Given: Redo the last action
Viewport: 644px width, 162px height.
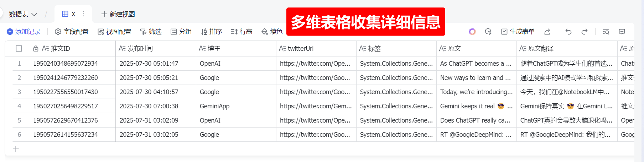Looking at the screenshot, I should [585, 32].
